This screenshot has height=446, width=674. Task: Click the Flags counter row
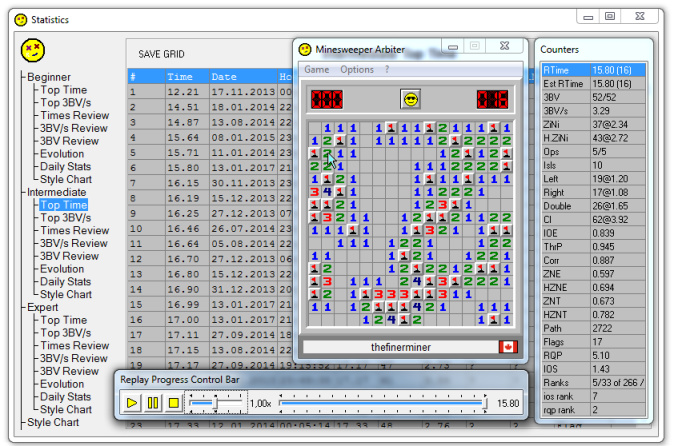[593, 342]
